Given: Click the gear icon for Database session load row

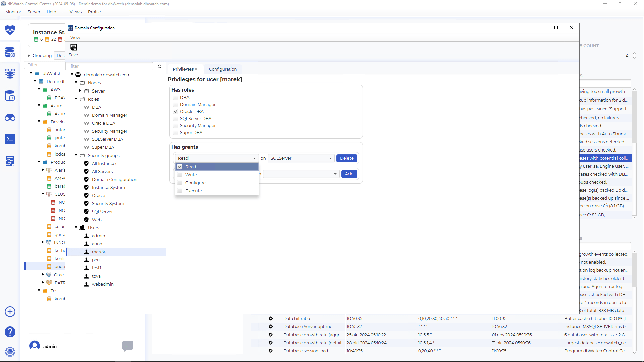Looking at the screenshot, I should 271,351.
